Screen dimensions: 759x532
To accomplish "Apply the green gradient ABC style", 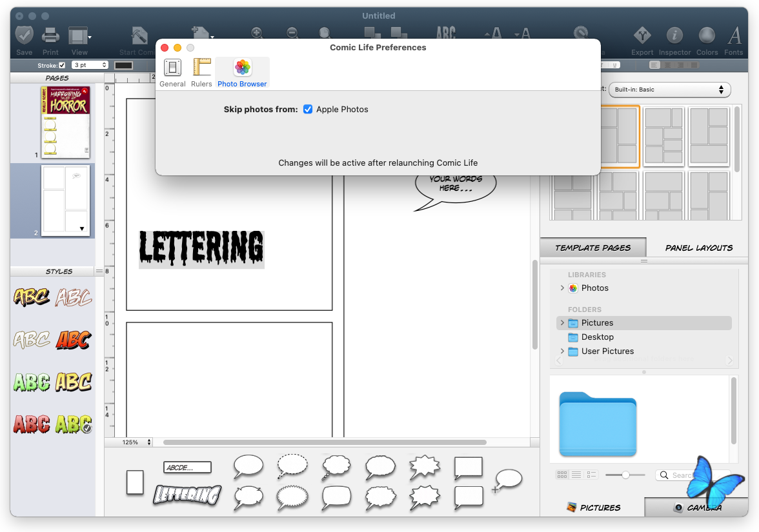I will 32,382.
